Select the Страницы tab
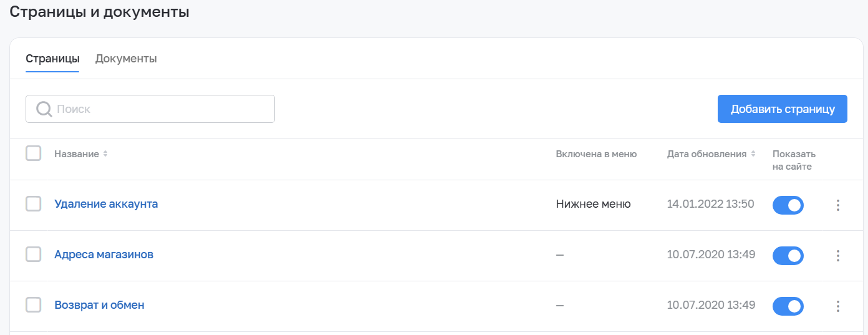This screenshot has height=335, width=868. point(52,59)
